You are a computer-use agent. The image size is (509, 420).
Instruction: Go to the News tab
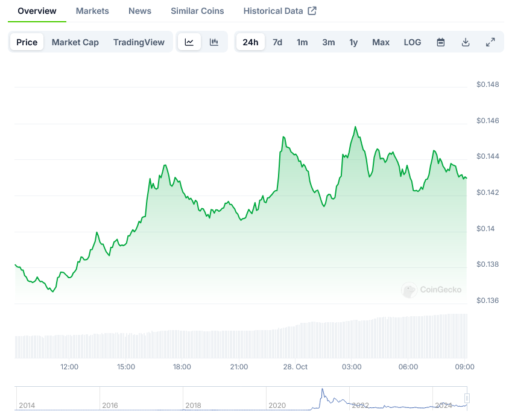click(x=140, y=11)
